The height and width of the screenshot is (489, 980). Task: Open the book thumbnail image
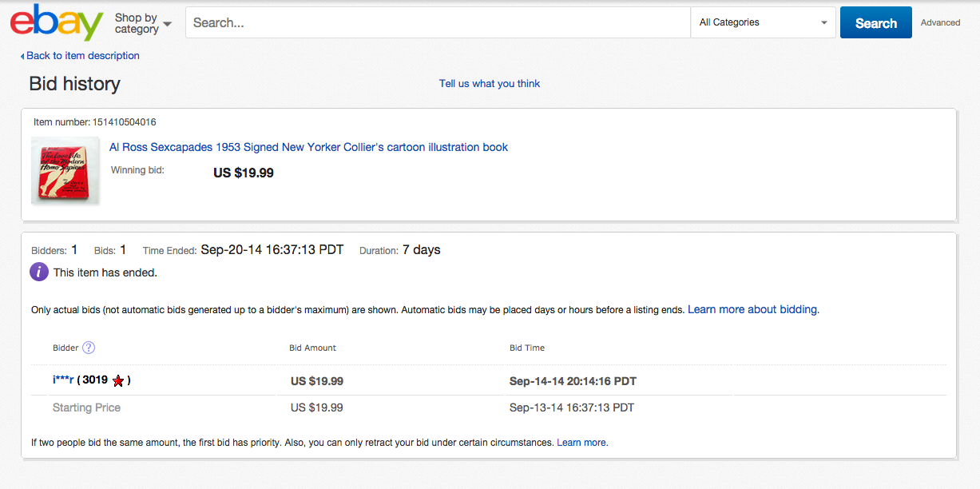click(x=65, y=170)
